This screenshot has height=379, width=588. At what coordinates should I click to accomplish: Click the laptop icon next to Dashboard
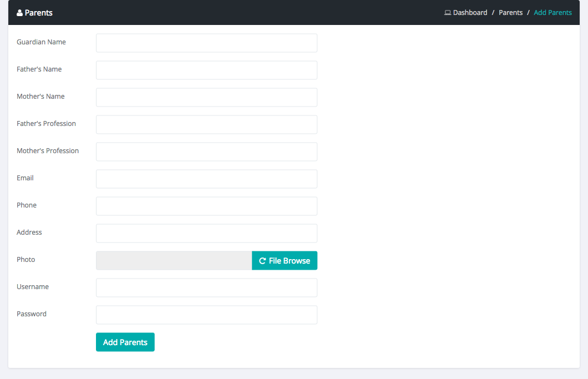pyautogui.click(x=447, y=13)
